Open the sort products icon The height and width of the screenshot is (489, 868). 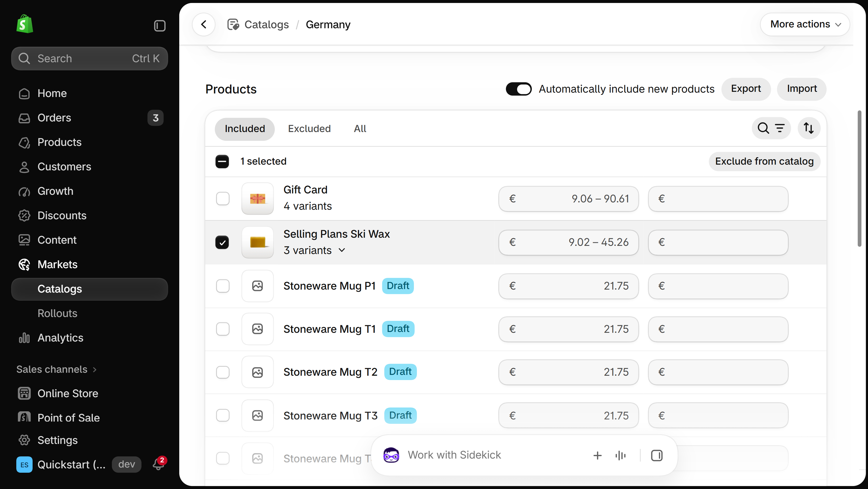[809, 128]
